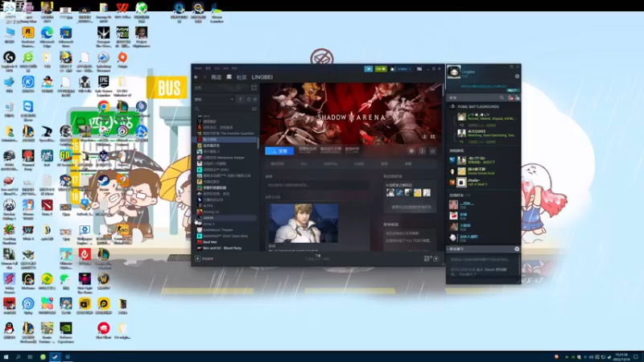
Task: Click the ready-to-play filter icon
Action: pyautogui.click(x=255, y=99)
